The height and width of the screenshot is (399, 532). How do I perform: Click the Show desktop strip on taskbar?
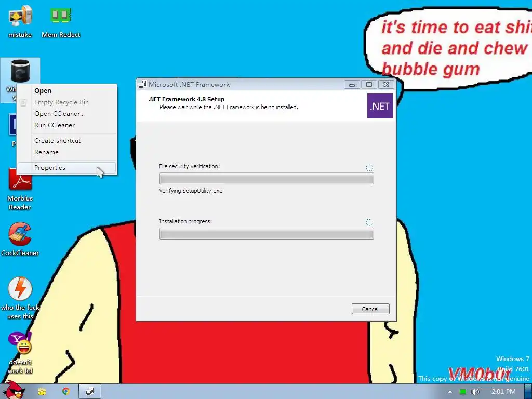[528, 392]
